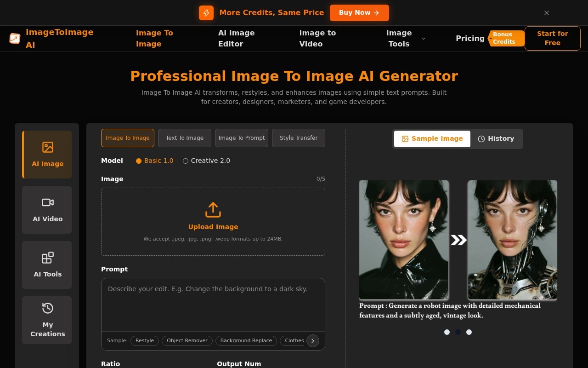Select the Creative 2.0 model radio

(x=186, y=161)
